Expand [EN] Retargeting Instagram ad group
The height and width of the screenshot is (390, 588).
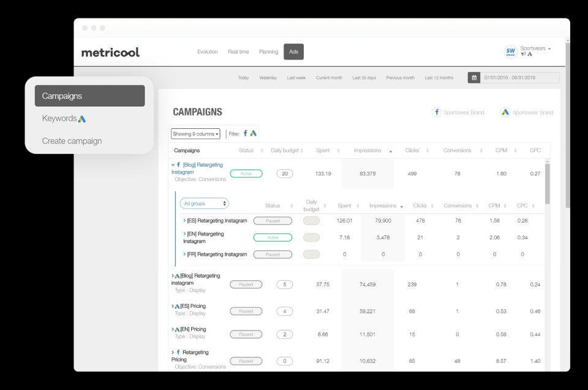[x=184, y=234]
